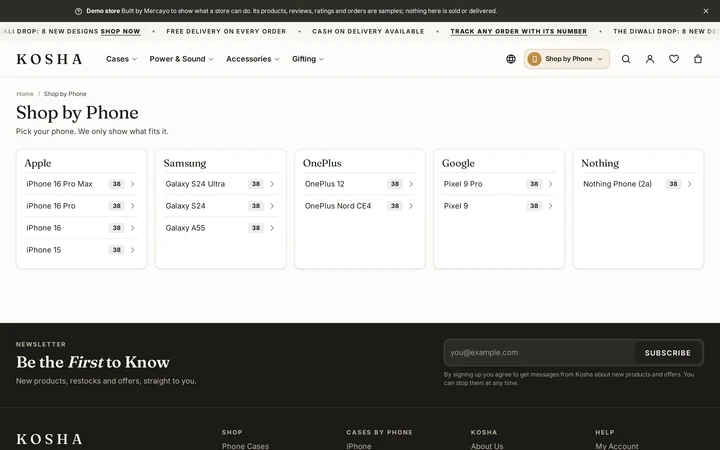
Task: Click the Samsung brand heading
Action: point(185,163)
